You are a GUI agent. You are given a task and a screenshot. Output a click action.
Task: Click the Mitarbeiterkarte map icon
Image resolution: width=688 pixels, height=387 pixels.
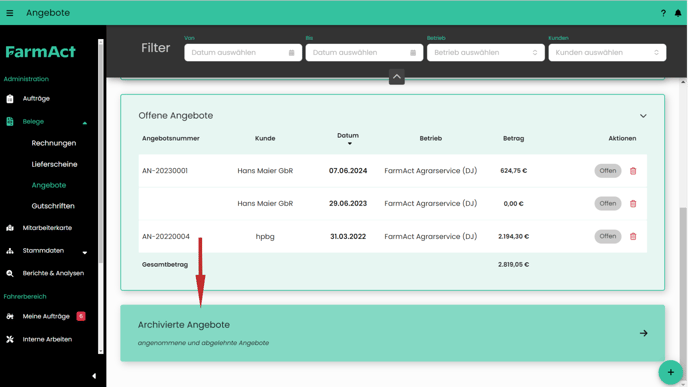[10, 228]
